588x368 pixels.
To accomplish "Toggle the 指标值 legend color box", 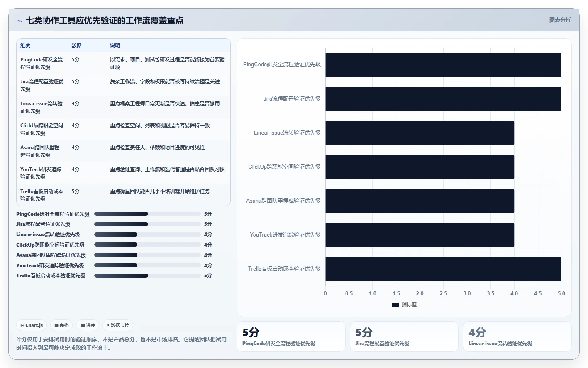I will pos(395,305).
